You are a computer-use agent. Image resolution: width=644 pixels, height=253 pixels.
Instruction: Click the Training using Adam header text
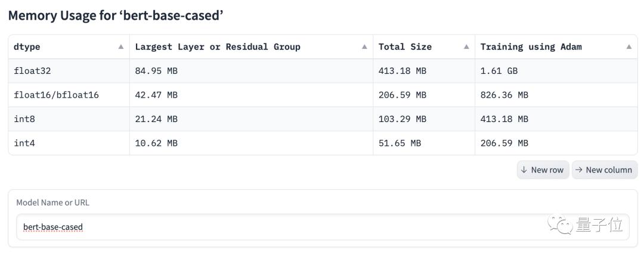(531, 46)
